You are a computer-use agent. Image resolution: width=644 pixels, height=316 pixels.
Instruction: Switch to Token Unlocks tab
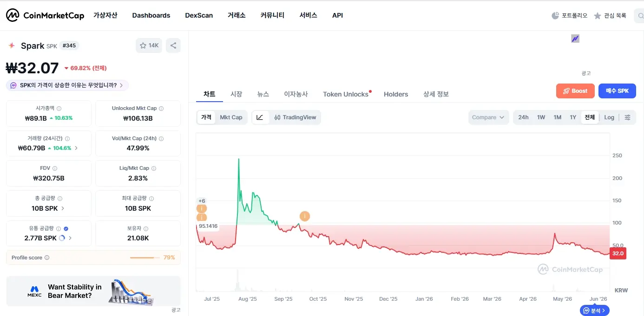tap(346, 94)
